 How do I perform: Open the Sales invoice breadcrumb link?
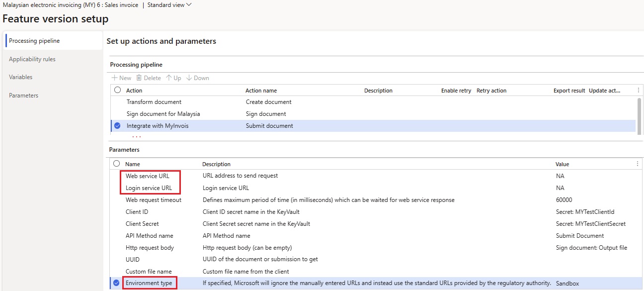click(122, 4)
